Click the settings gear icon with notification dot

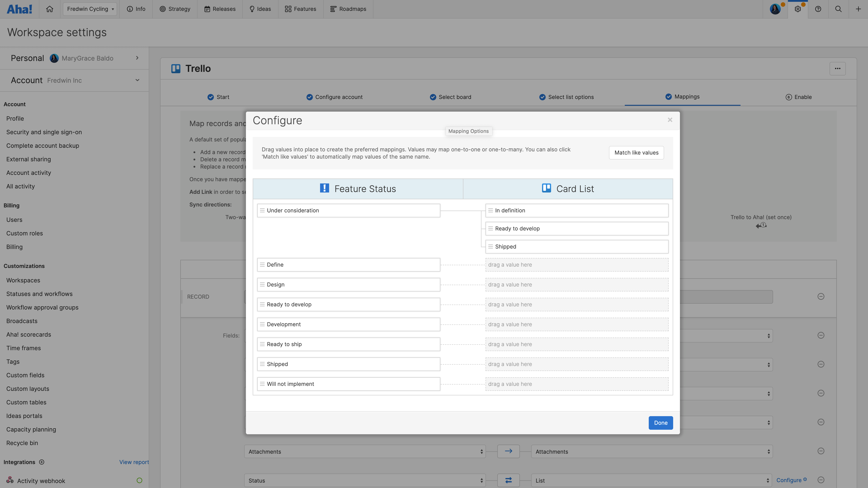click(x=798, y=9)
